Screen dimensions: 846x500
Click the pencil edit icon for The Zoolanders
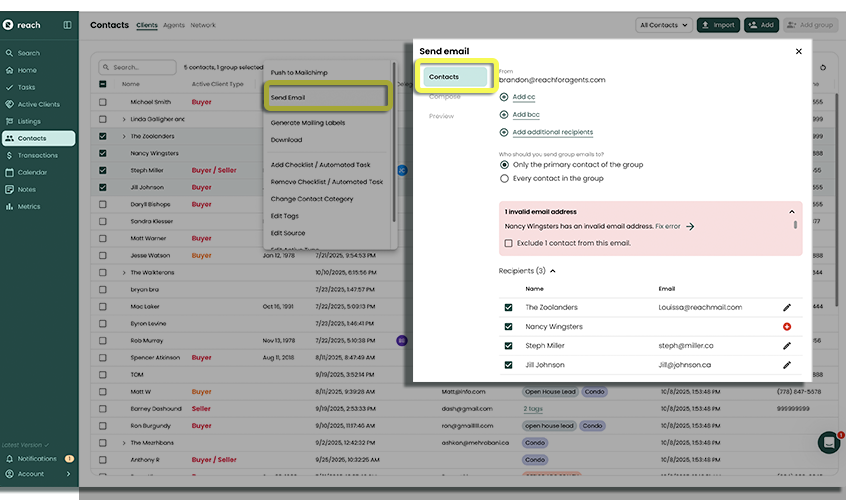coord(787,307)
